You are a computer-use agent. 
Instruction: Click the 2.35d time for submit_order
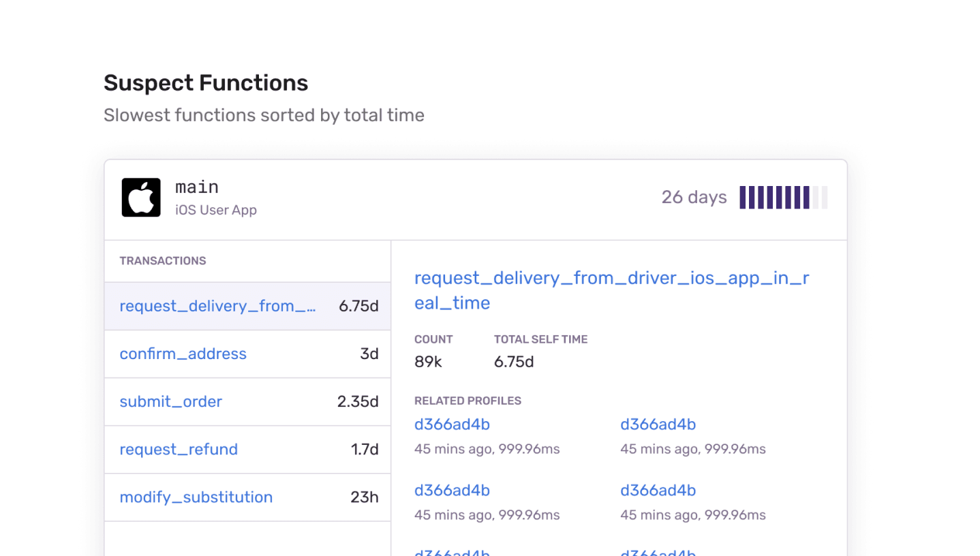click(x=357, y=401)
